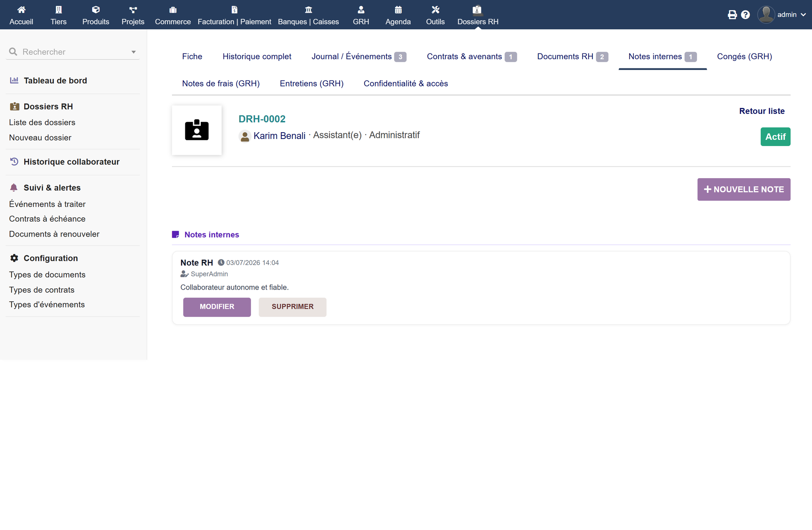Click the admin user avatar

pyautogui.click(x=766, y=15)
